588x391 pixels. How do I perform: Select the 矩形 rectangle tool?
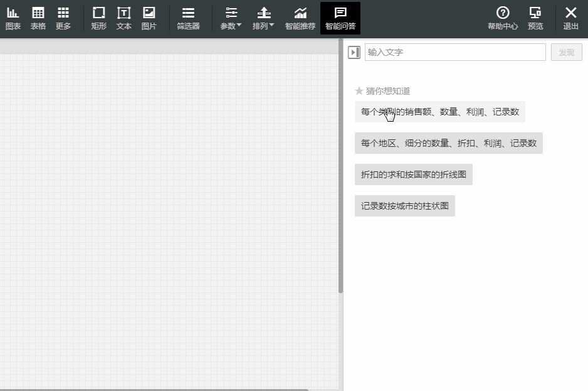[x=98, y=18]
